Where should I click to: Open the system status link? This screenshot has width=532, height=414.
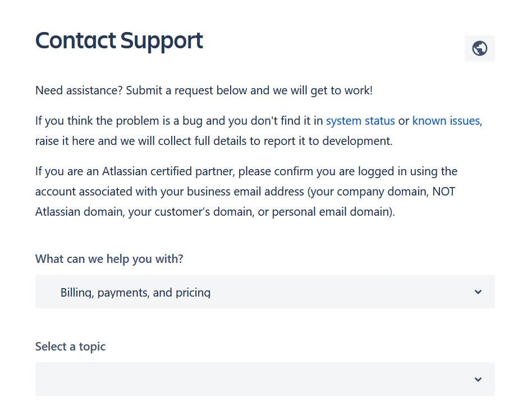tap(360, 121)
